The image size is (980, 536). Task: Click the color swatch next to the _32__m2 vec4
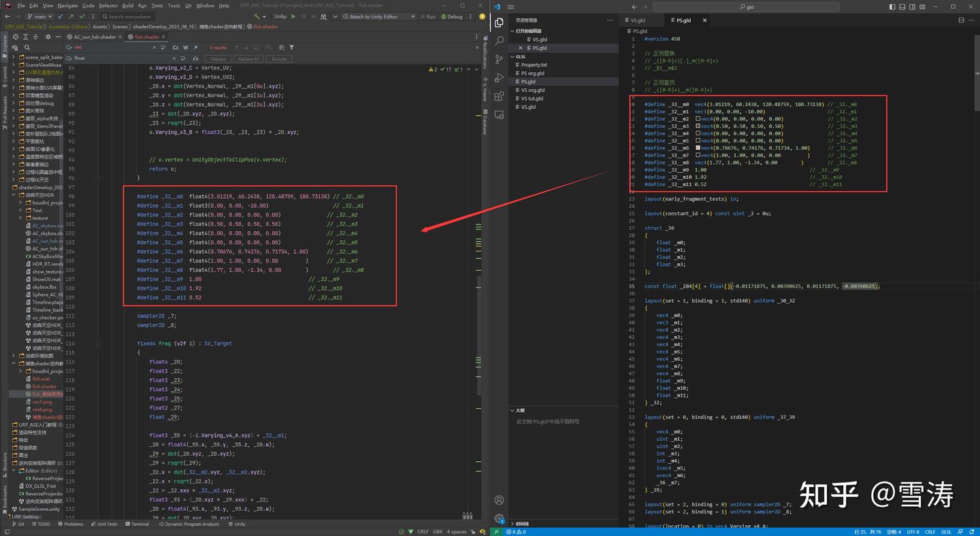(700, 118)
